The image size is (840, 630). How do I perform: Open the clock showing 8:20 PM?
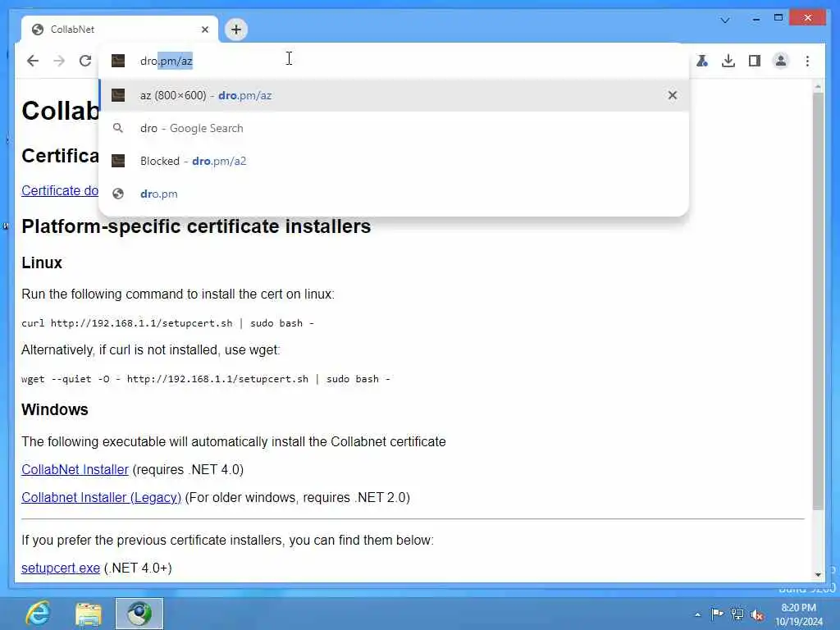pos(798,614)
